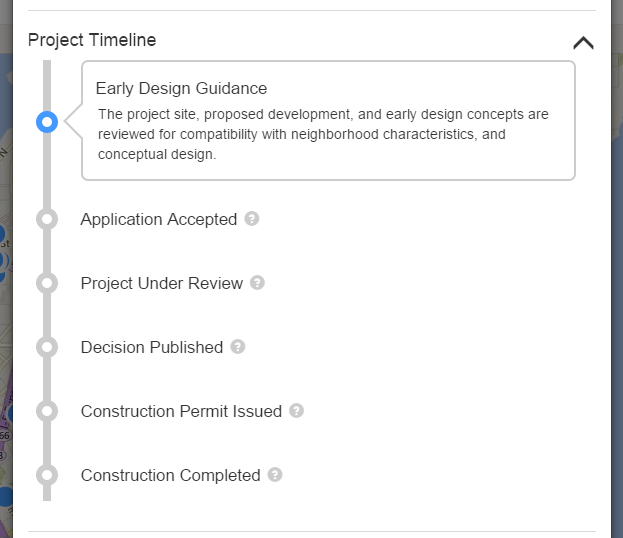The height and width of the screenshot is (538, 623).
Task: Select the Decision Published step label
Action: 152,347
